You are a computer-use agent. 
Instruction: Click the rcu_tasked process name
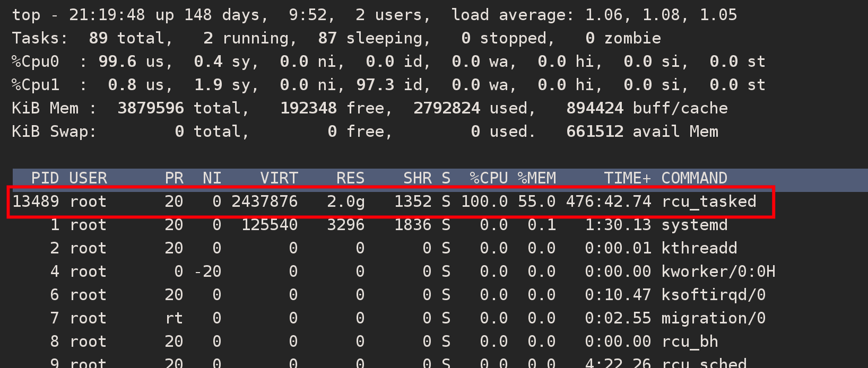pyautogui.click(x=709, y=201)
